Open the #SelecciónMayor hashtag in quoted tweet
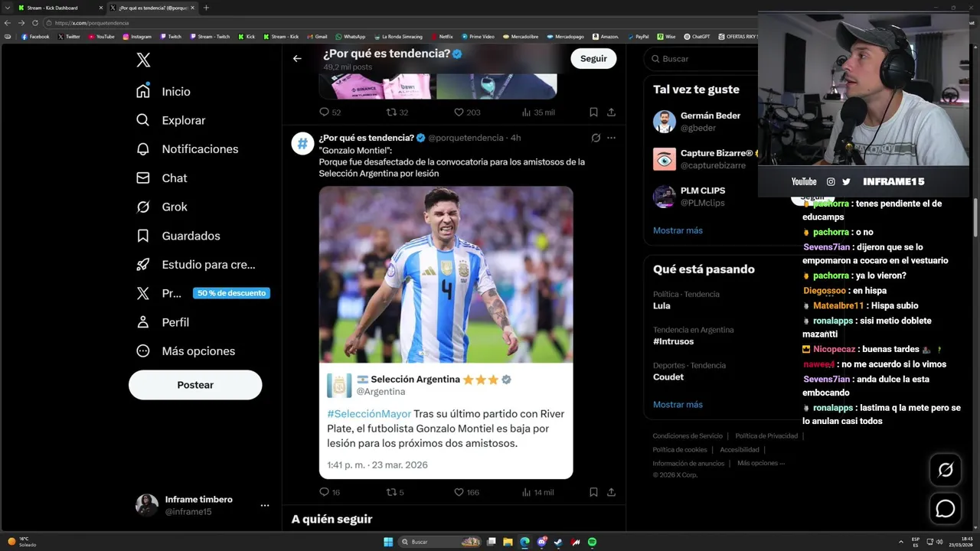The width and height of the screenshot is (980, 551). (x=369, y=414)
